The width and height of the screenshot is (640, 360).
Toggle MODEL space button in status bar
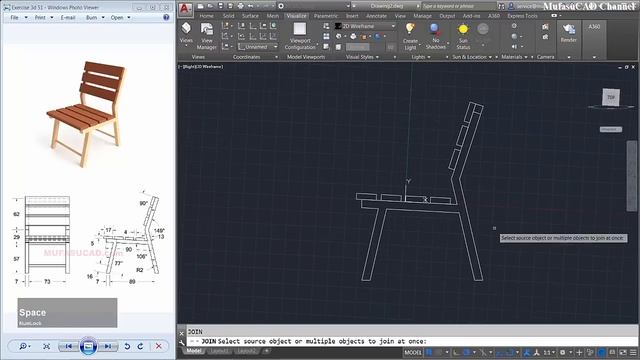[x=413, y=352]
